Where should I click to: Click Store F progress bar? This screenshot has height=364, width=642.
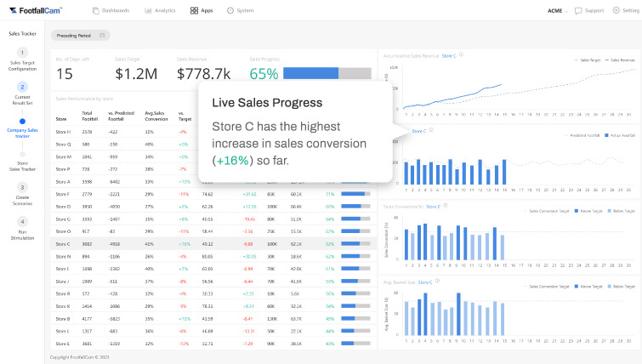tap(355, 194)
